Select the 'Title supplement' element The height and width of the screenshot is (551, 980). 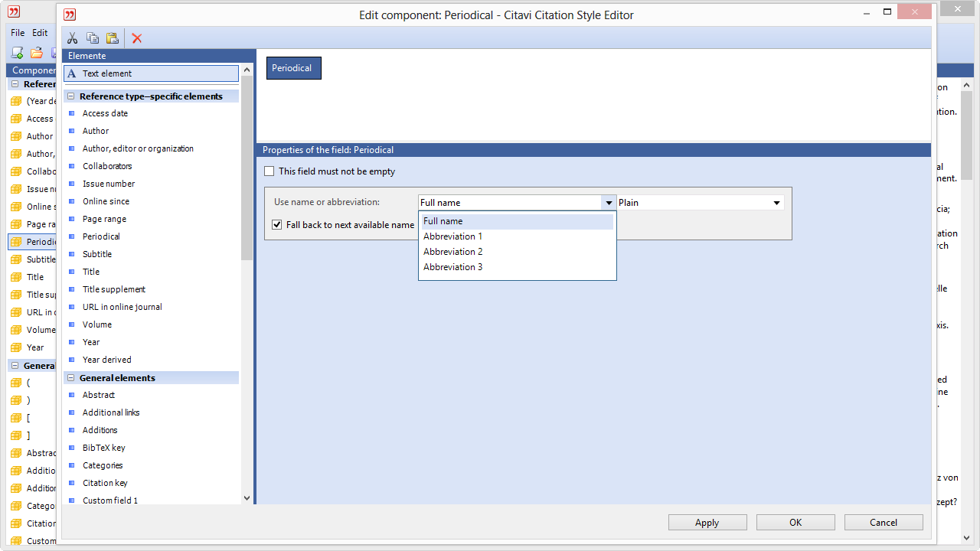tap(114, 289)
